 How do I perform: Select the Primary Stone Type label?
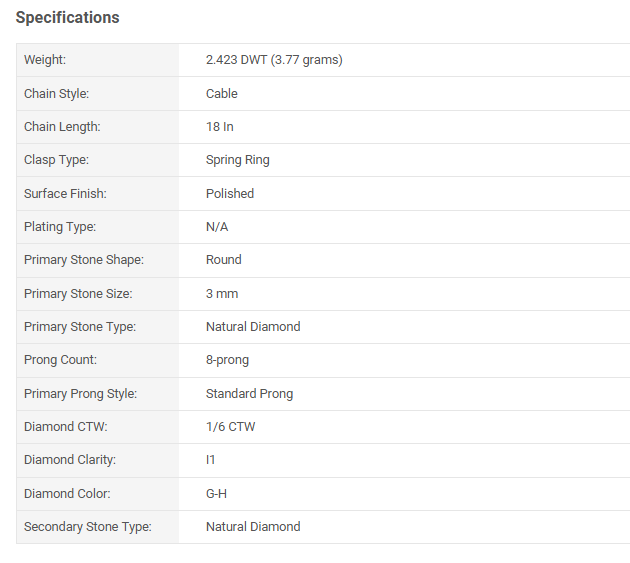(80, 327)
